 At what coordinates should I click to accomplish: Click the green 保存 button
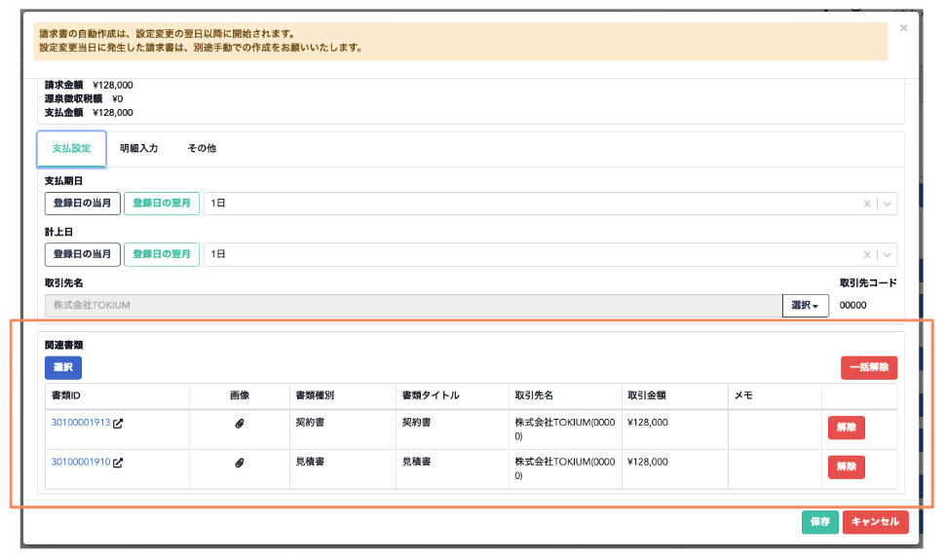[x=820, y=522]
